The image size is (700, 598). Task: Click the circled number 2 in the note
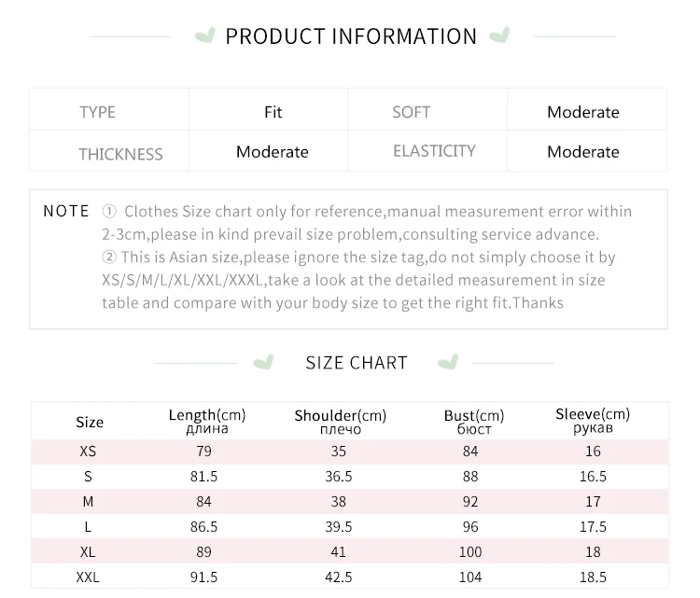coord(109,257)
